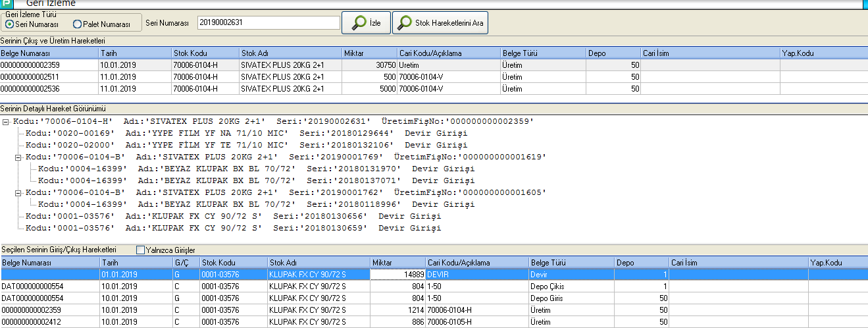Select the top table row with document 000000000002511

coord(31,76)
